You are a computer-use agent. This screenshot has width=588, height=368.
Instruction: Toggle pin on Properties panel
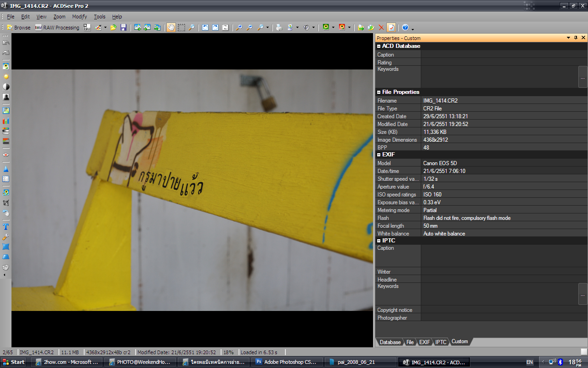pyautogui.click(x=576, y=38)
